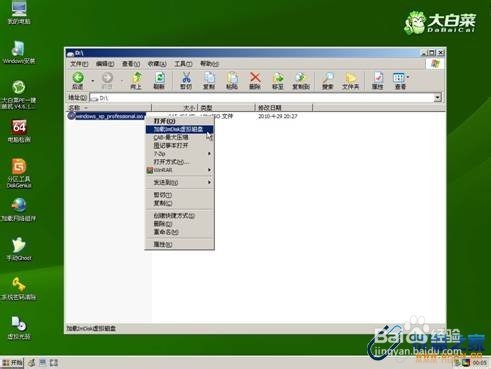Select 加载ImDisk虚拟磁盘 context menu entry
This screenshot has height=369, width=491.
click(179, 129)
